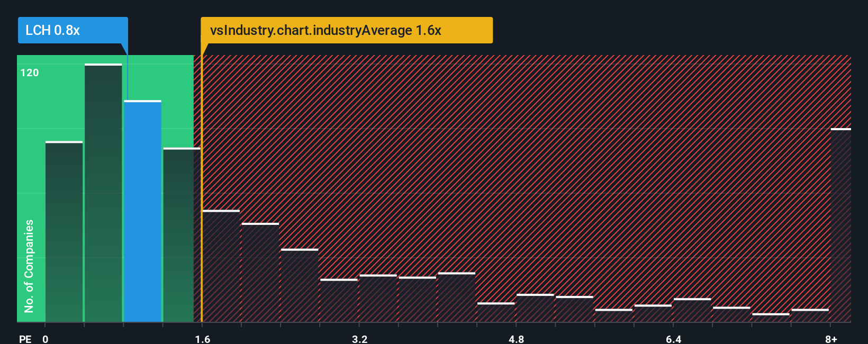Click the 120 y-axis label
Image resolution: width=868 pixels, height=344 pixels.
30,73
